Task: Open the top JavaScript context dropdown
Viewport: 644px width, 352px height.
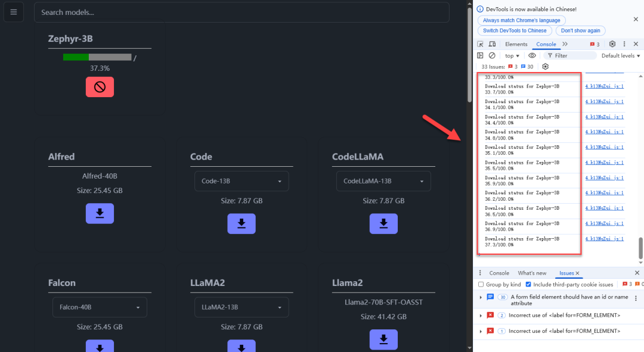Action: pyautogui.click(x=512, y=56)
